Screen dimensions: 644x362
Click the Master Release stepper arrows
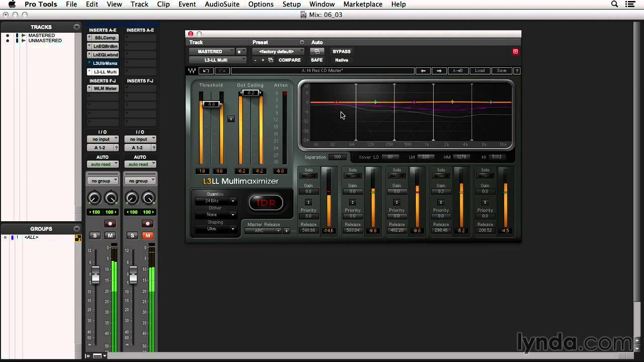(286, 231)
